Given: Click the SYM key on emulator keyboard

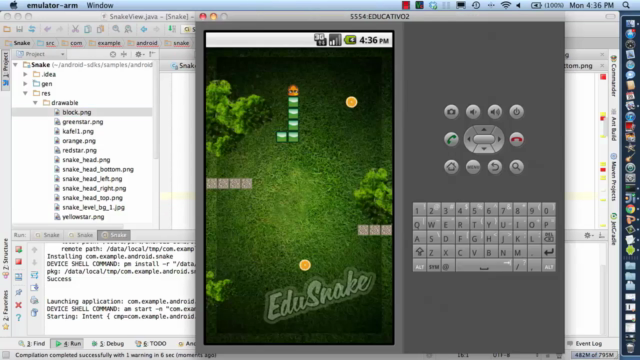Looking at the screenshot, I should click(433, 266).
